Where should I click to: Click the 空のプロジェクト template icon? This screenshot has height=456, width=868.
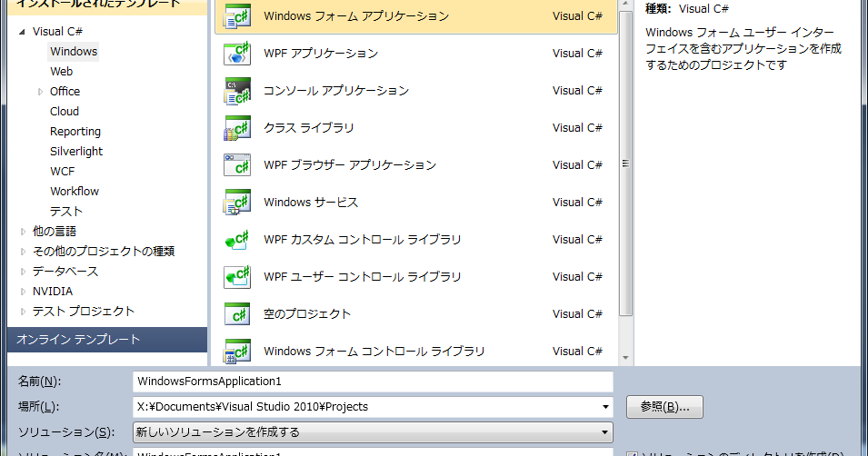[237, 313]
